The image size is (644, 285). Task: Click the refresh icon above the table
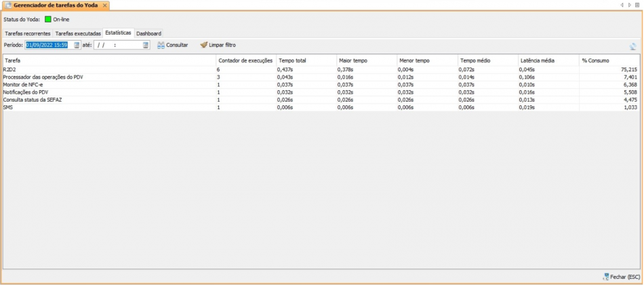pyautogui.click(x=632, y=46)
